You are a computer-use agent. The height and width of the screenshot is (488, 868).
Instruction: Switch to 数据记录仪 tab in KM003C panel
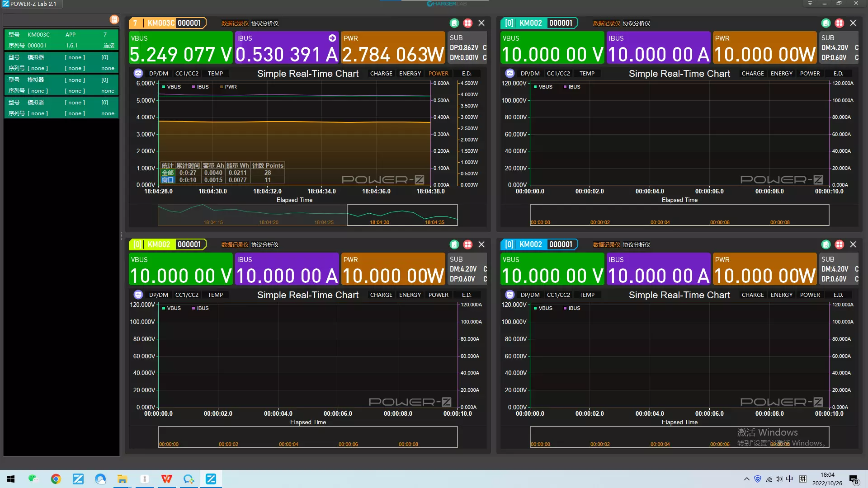click(235, 23)
